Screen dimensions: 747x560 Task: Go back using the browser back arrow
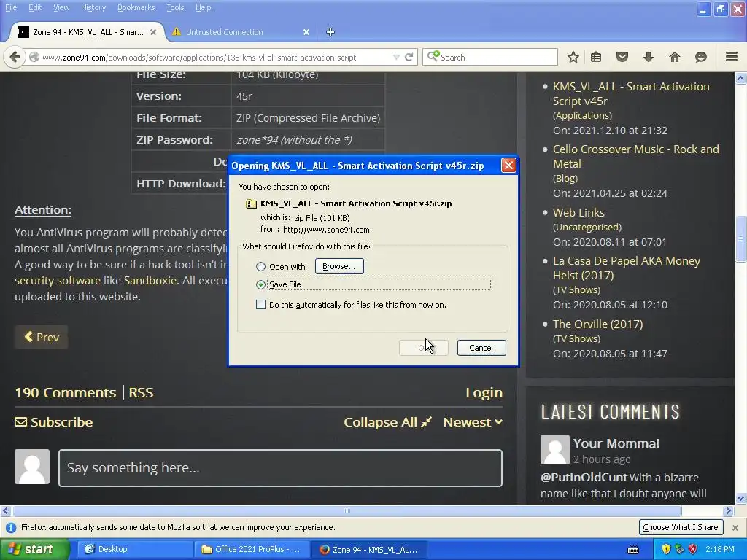coord(15,57)
